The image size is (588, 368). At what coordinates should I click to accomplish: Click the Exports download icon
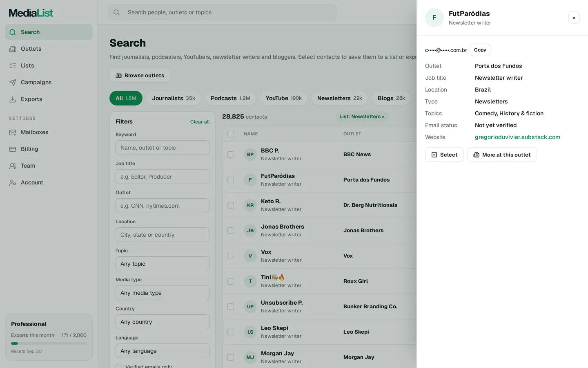pos(13,99)
